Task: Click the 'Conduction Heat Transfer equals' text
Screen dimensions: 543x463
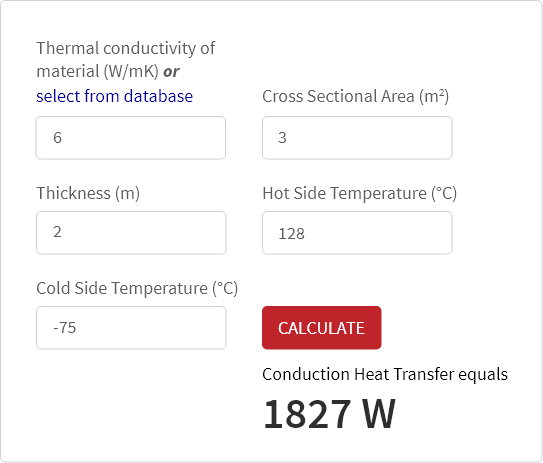Action: pos(385,374)
